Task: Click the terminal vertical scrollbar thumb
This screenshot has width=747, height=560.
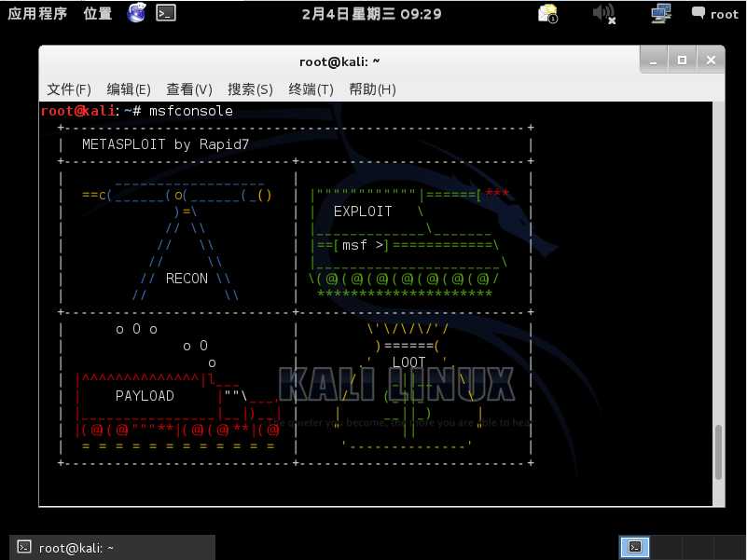Action: 718,452
